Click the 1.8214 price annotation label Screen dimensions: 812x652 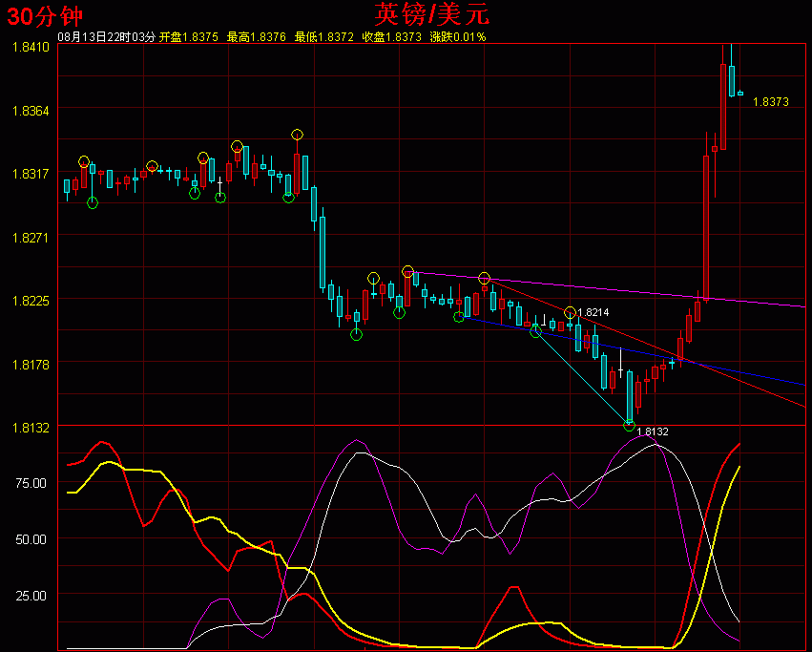(x=593, y=313)
